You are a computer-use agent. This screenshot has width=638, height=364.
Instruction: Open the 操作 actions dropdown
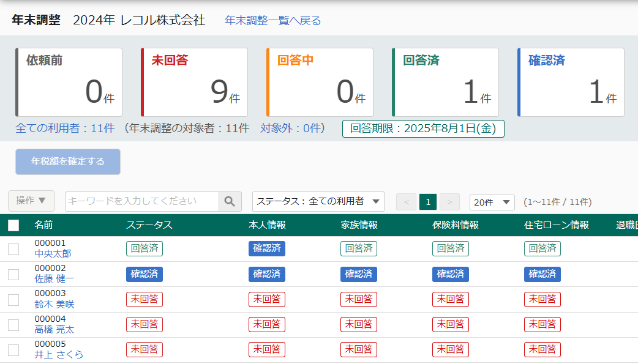[31, 201]
